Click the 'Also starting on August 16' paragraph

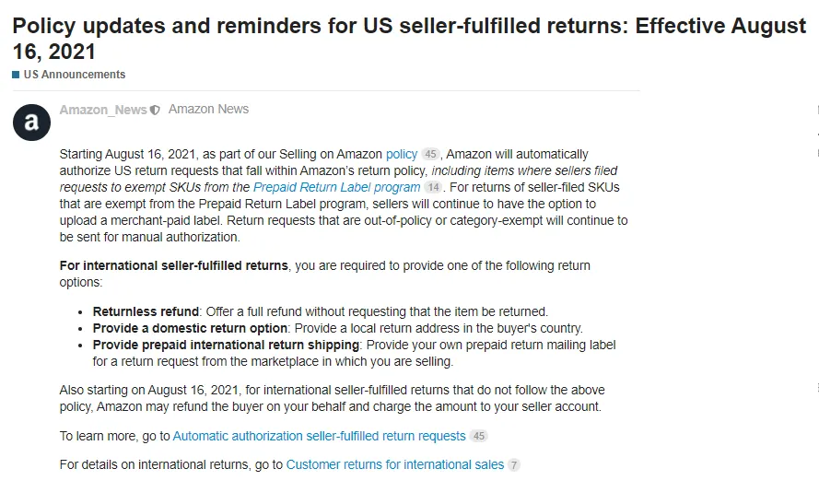[330, 399]
